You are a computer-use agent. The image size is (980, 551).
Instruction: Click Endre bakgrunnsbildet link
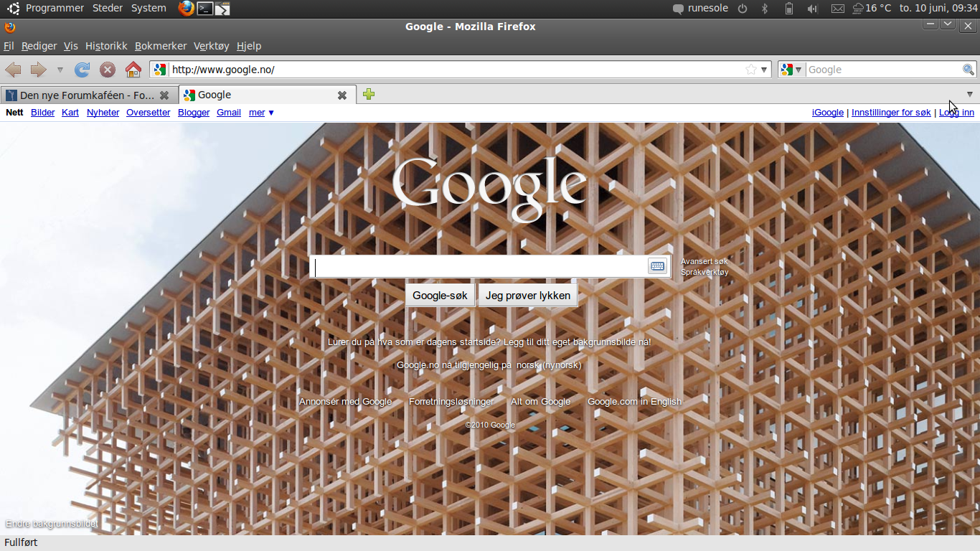coord(52,524)
